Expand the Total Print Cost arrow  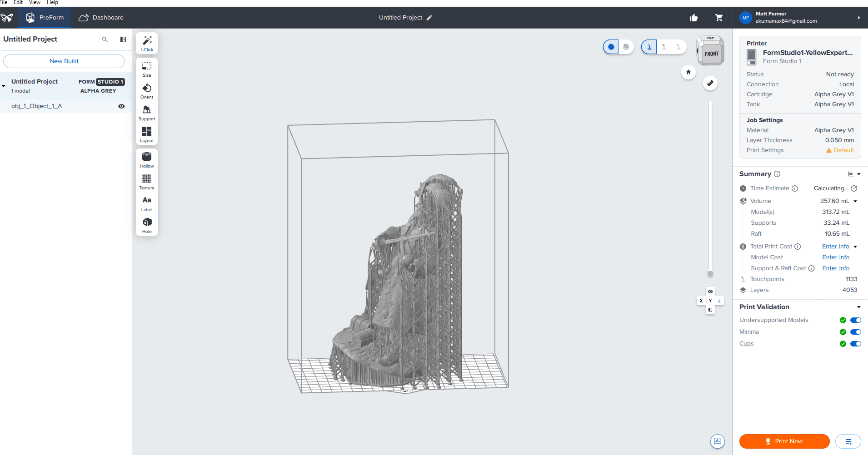coord(855,247)
